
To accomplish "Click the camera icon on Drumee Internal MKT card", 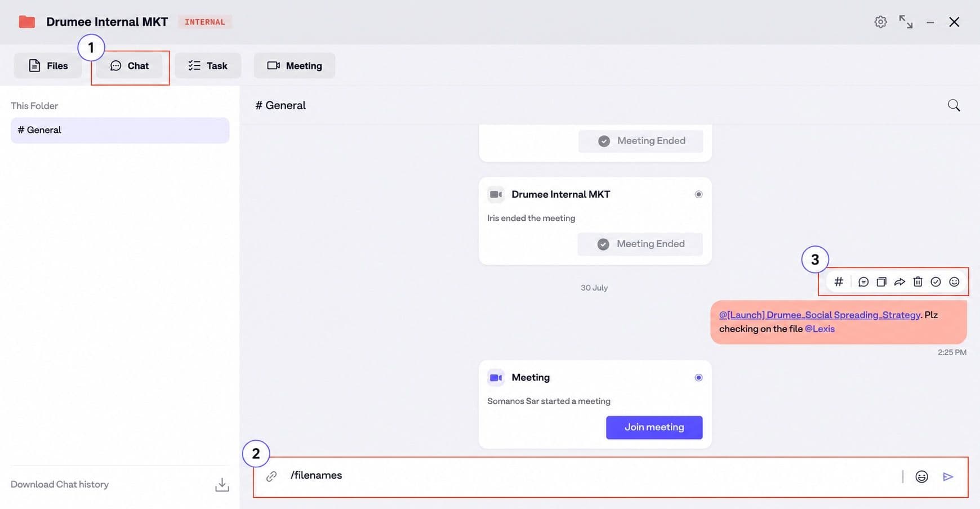I will coord(496,194).
